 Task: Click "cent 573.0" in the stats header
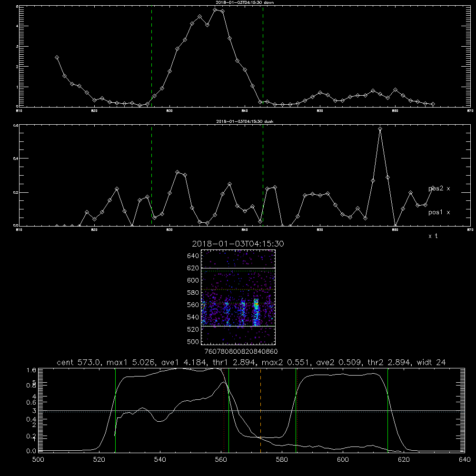click(x=79, y=362)
